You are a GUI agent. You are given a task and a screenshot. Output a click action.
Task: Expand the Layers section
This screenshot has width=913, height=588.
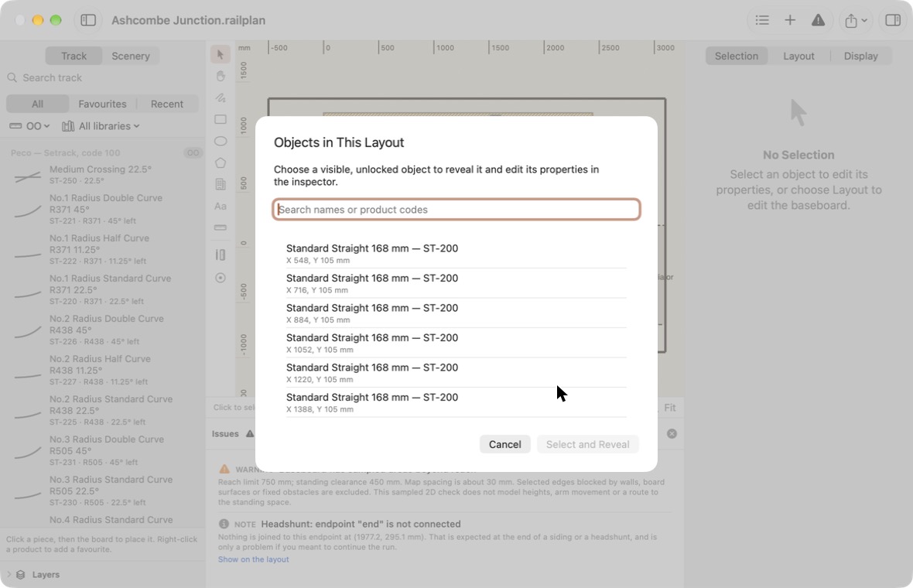point(9,575)
